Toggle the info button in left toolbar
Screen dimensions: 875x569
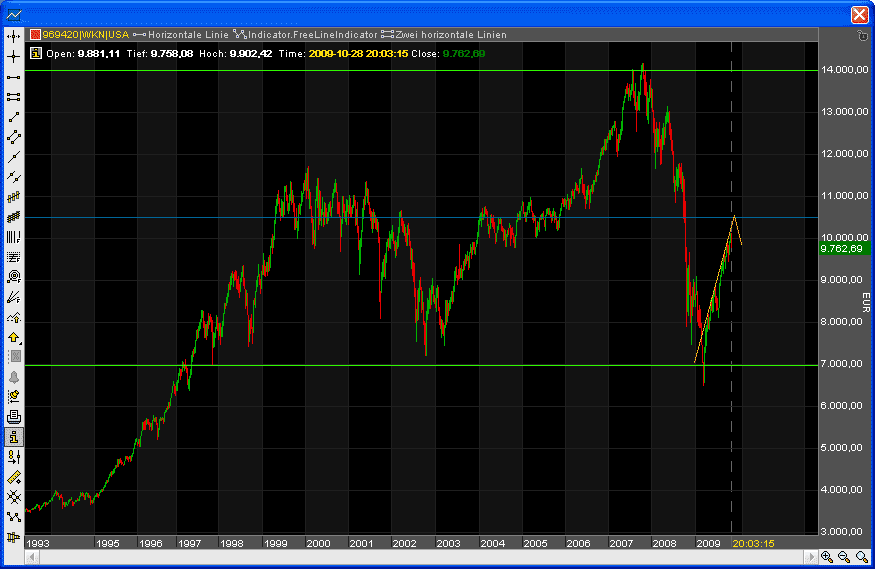coord(13,437)
